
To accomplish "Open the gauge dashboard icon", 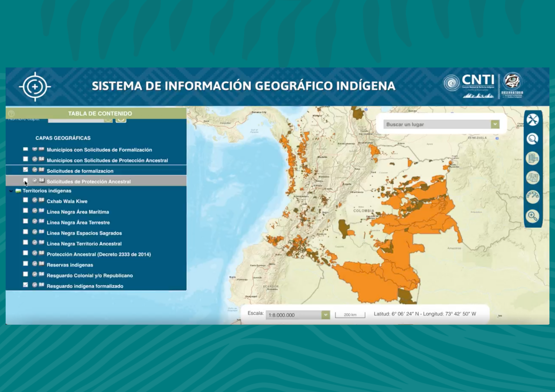I will [533, 197].
